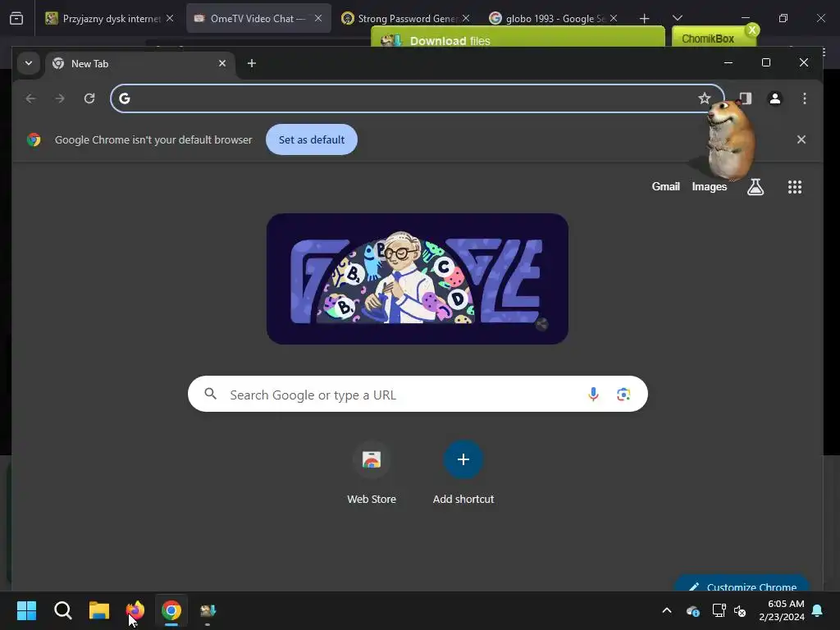Viewport: 840px width, 630px height.
Task: Close the Przyjazny dysk internetowy tab
Action: 170,18
